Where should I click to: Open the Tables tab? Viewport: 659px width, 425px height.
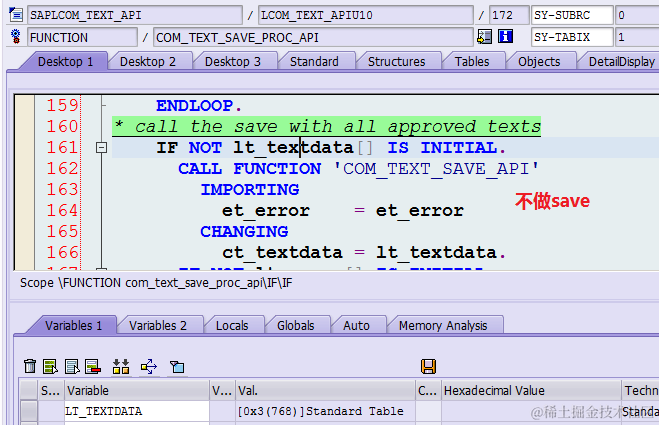pos(472,61)
